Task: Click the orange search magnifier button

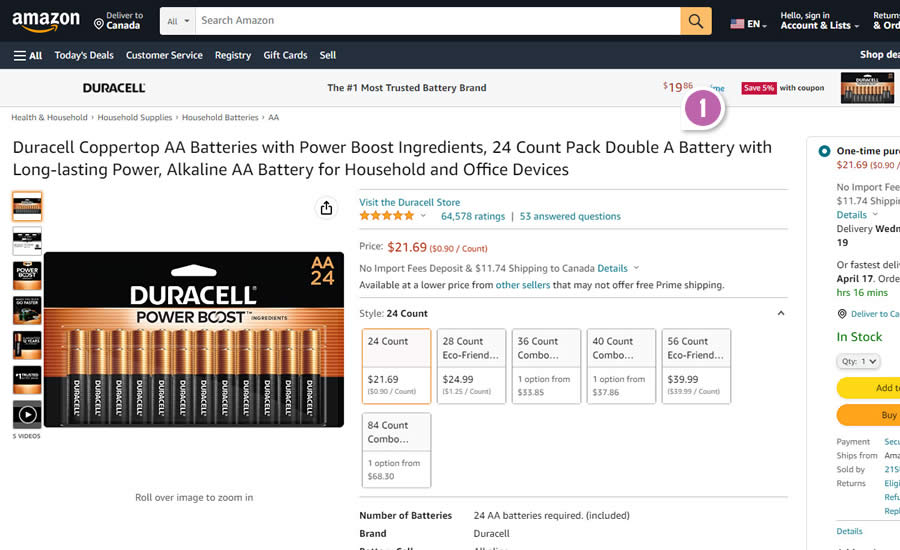Action: pos(695,21)
